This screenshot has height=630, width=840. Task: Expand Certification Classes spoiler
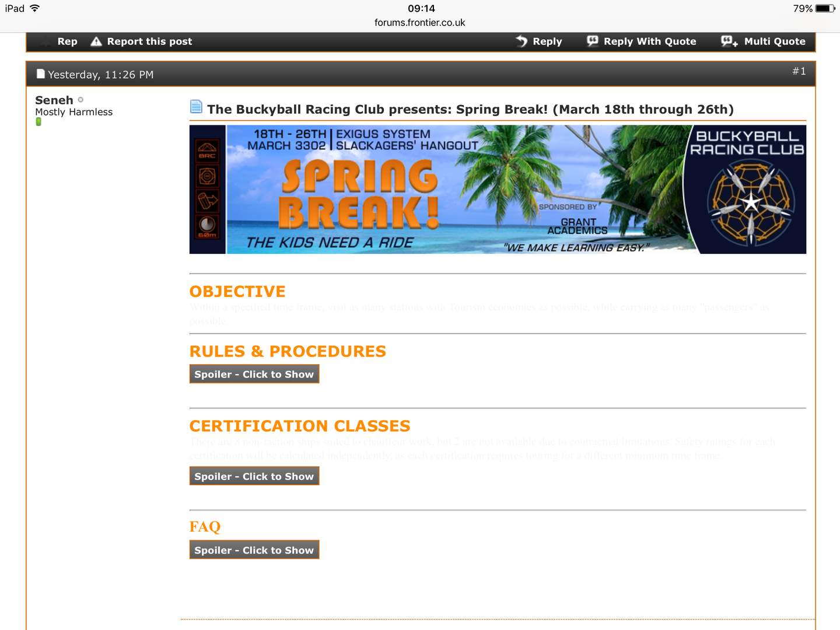pos(254,476)
